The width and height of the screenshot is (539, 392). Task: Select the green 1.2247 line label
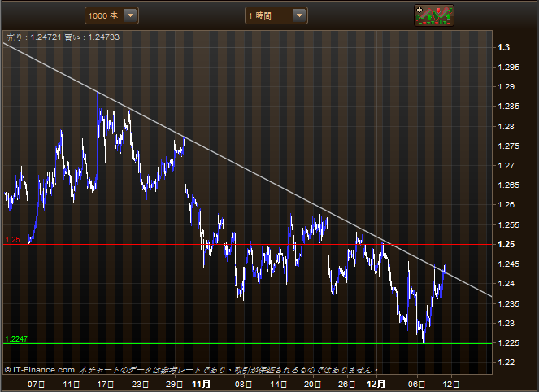tap(16, 338)
